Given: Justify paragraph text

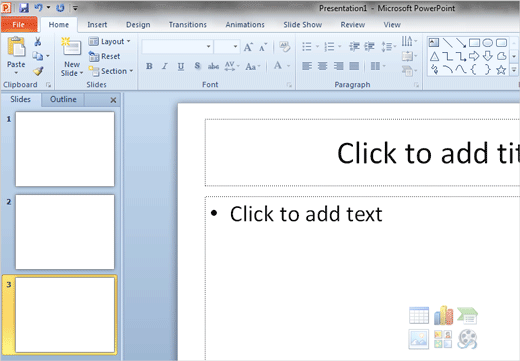Looking at the screenshot, I should click(354, 66).
